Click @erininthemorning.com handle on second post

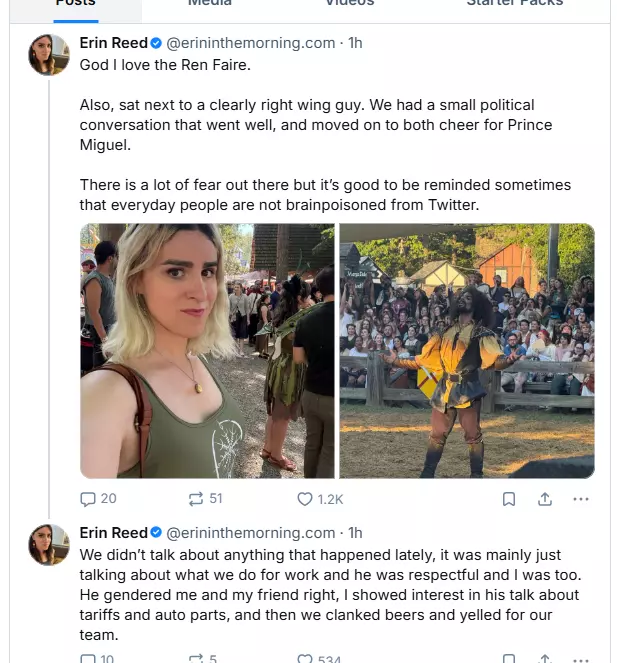[250, 533]
